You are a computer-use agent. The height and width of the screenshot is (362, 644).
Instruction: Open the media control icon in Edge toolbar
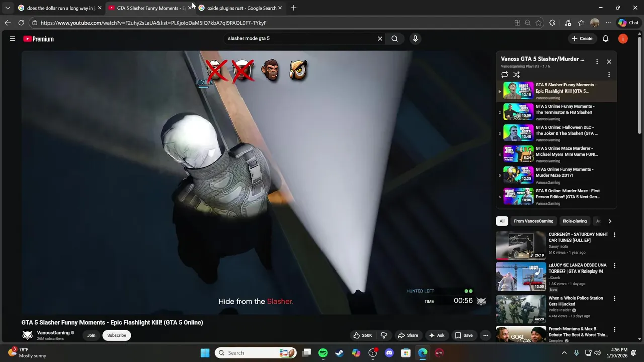(x=568, y=23)
